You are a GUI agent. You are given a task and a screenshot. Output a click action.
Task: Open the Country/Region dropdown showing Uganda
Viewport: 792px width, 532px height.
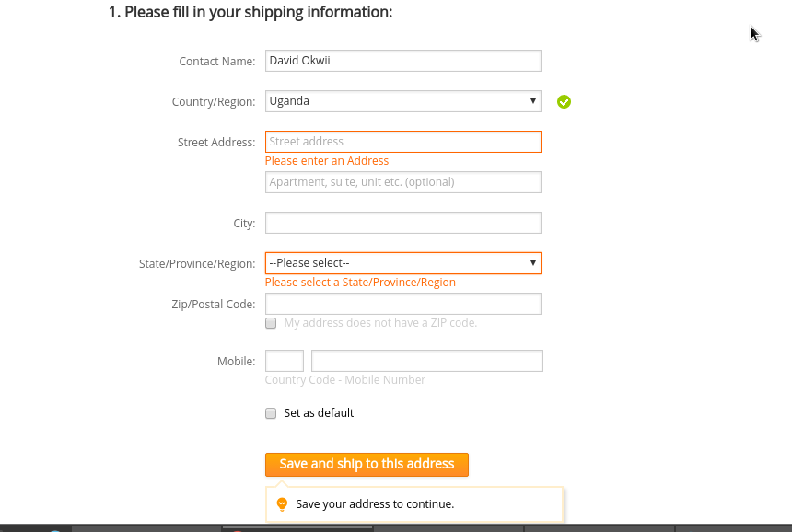(402, 101)
